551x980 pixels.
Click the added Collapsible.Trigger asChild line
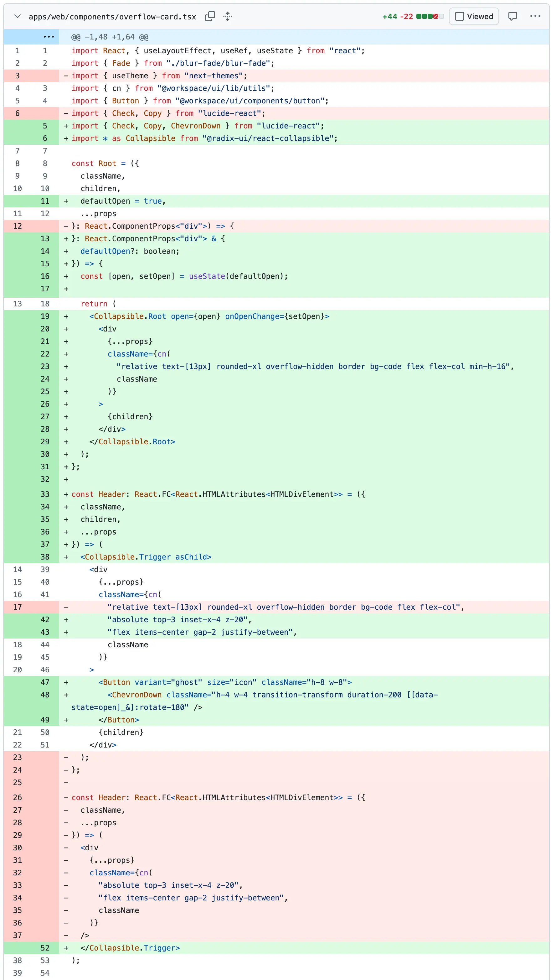146,557
